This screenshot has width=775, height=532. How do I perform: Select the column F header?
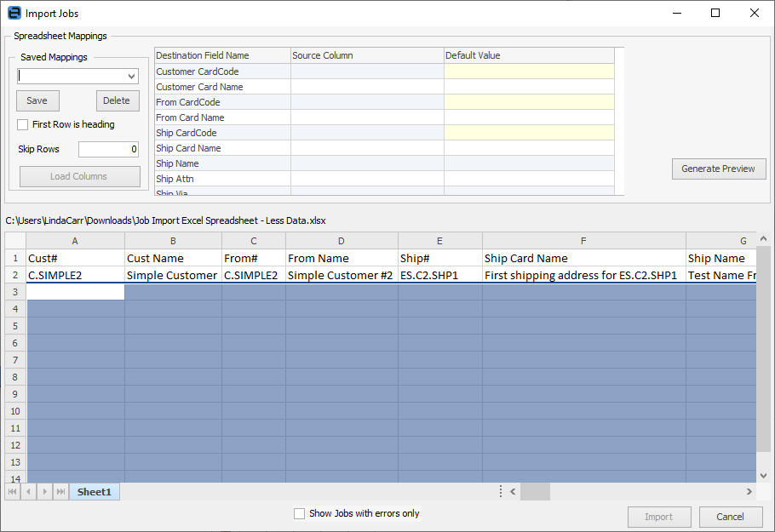pos(583,241)
